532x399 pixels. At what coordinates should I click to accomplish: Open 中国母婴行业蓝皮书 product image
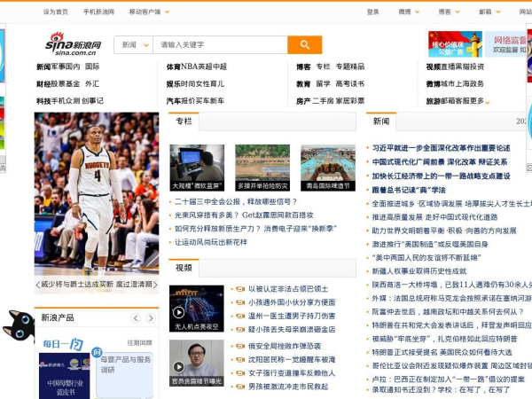click(x=65, y=376)
